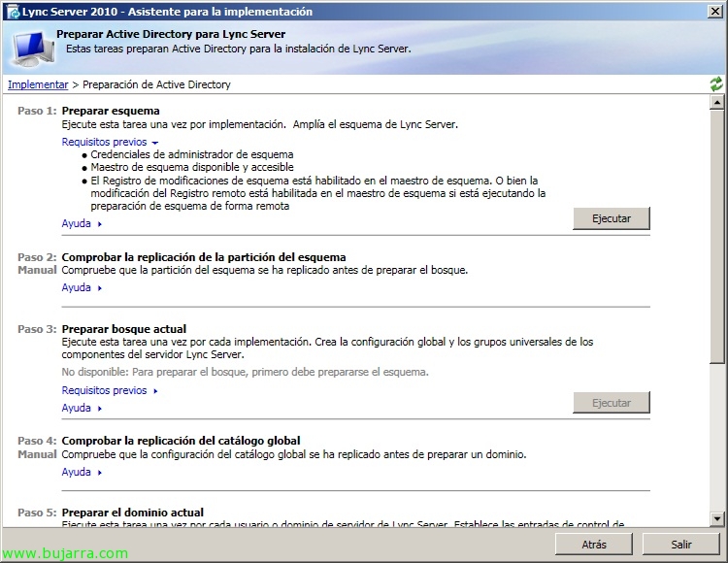Click the vertical scrollbar thumb
This screenshot has width=728, height=563.
(x=717, y=236)
